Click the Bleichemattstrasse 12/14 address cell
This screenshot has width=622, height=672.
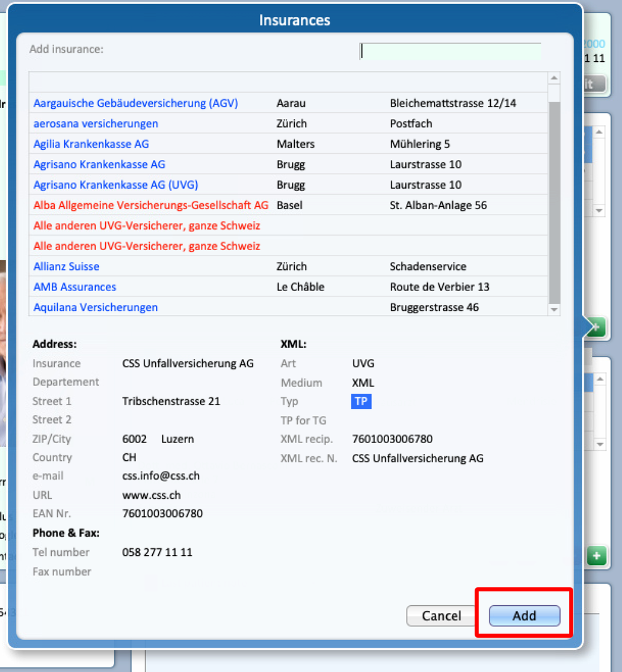pyautogui.click(x=453, y=103)
